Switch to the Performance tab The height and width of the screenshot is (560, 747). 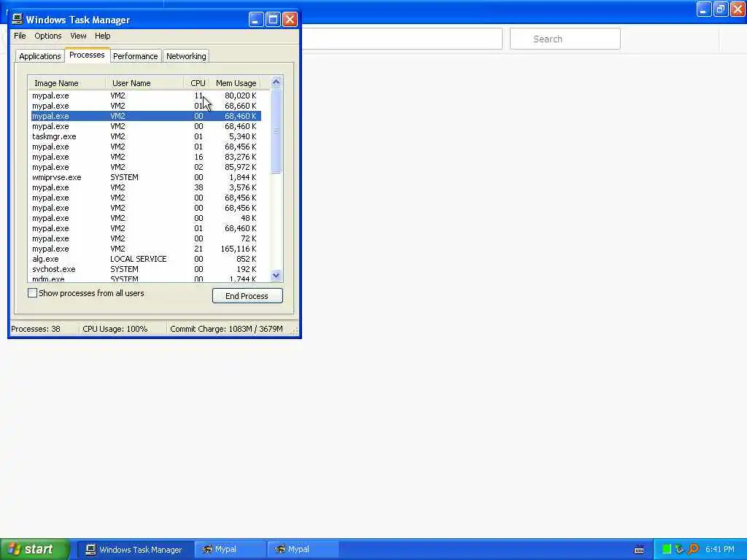pyautogui.click(x=135, y=56)
